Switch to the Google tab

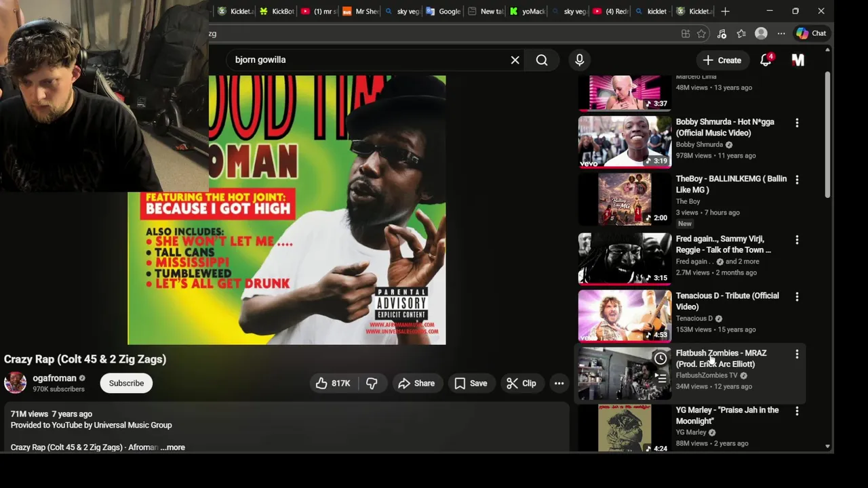point(443,12)
